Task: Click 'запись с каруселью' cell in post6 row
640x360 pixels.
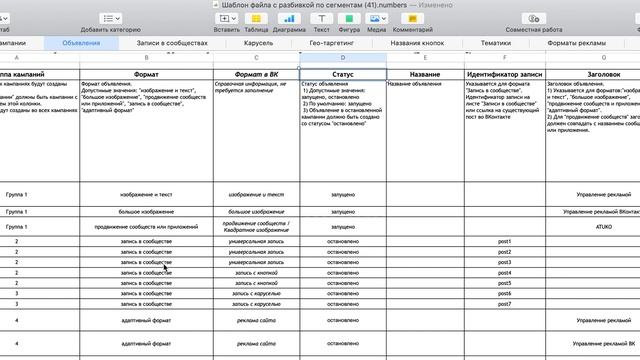Action: pyautogui.click(x=256, y=293)
